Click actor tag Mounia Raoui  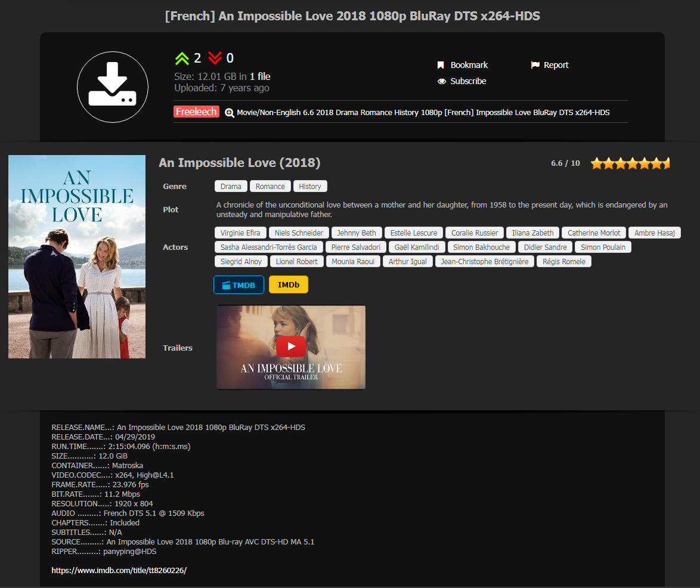[353, 261]
